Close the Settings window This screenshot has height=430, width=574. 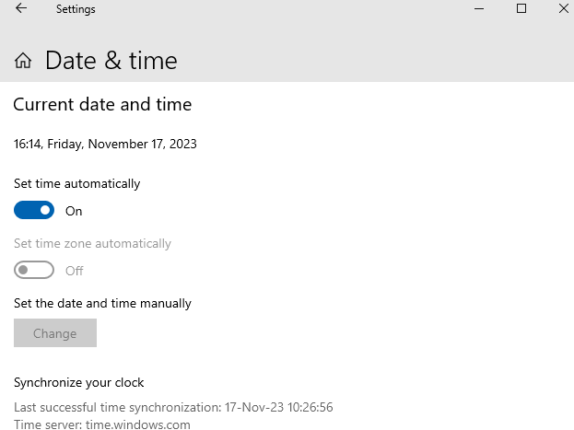tap(564, 8)
